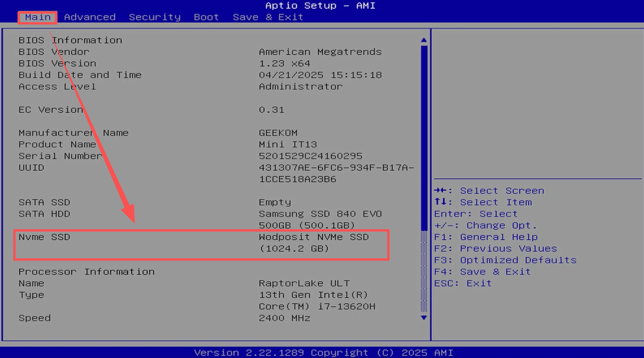The width and height of the screenshot is (644, 358).
Task: Click the Samsung SSD 840 EVO value
Action: (x=320, y=214)
